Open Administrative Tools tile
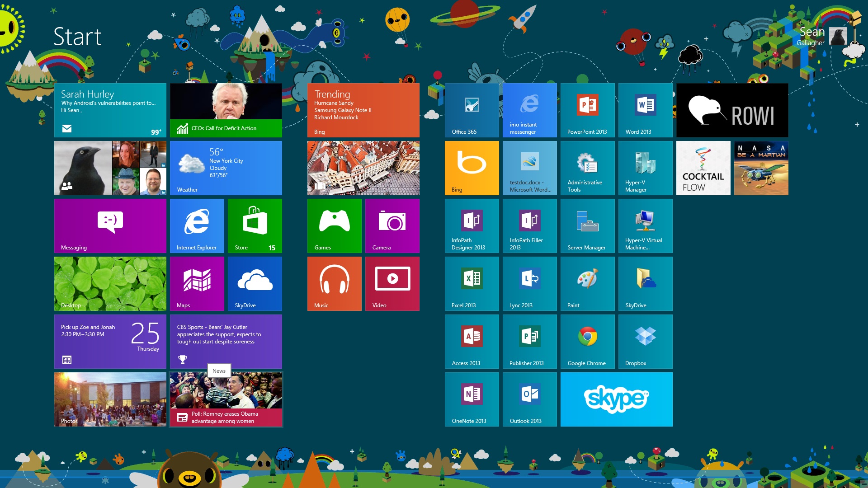 tap(585, 168)
